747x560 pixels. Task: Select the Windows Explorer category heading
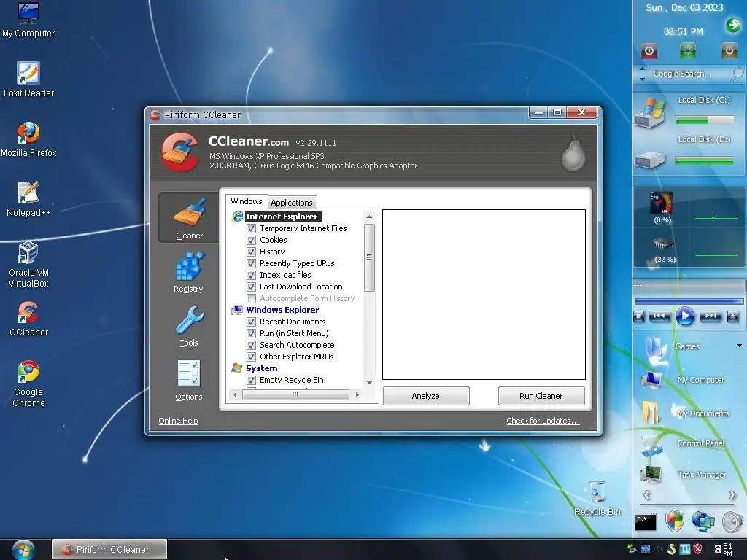click(282, 310)
